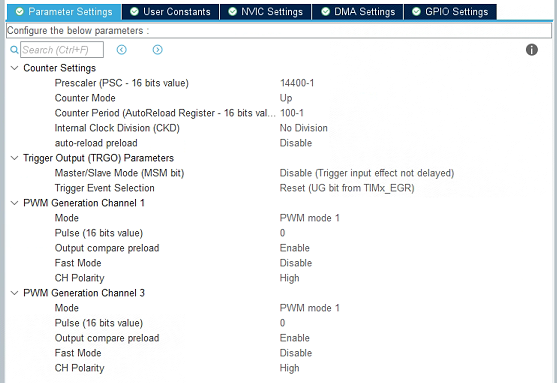Click green check icon on NVIC Settings tab
The width and height of the screenshot is (557, 383).
pos(232,12)
